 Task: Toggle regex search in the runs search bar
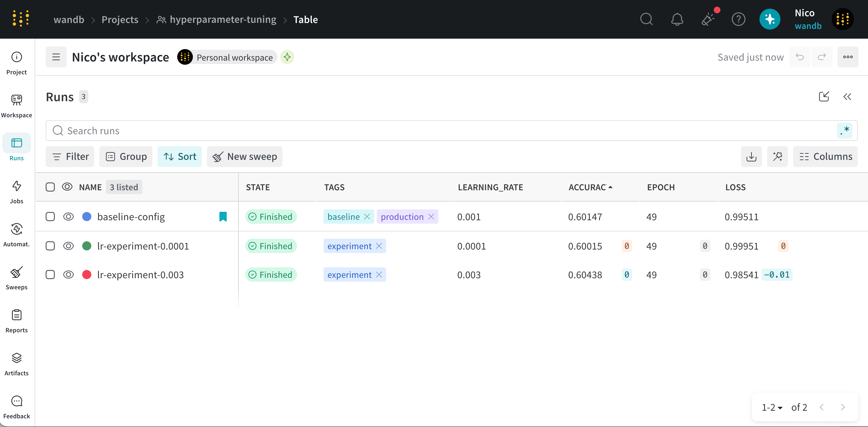845,131
